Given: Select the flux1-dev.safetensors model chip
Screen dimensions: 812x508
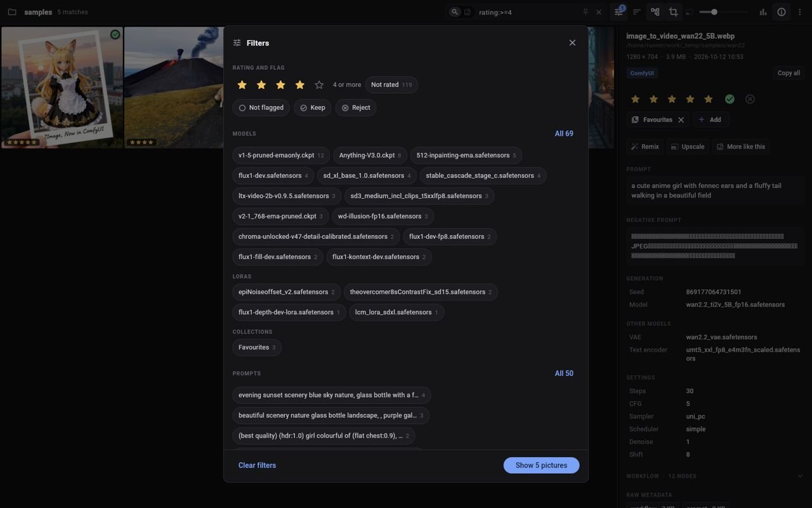Looking at the screenshot, I should tap(273, 176).
